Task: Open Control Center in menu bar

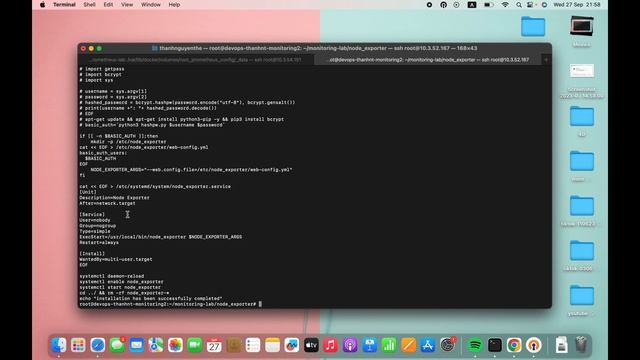Action: coord(531,4)
